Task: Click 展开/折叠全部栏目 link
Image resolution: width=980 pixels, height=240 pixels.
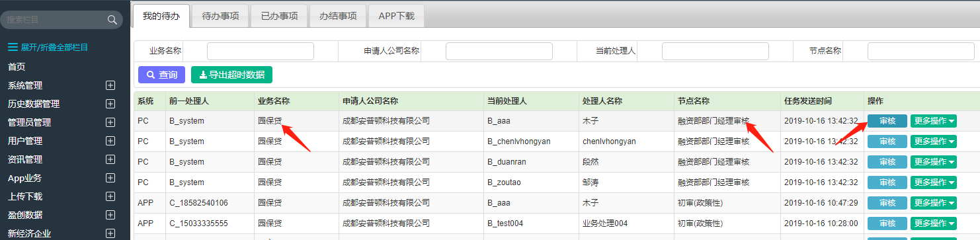Action: 54,48
